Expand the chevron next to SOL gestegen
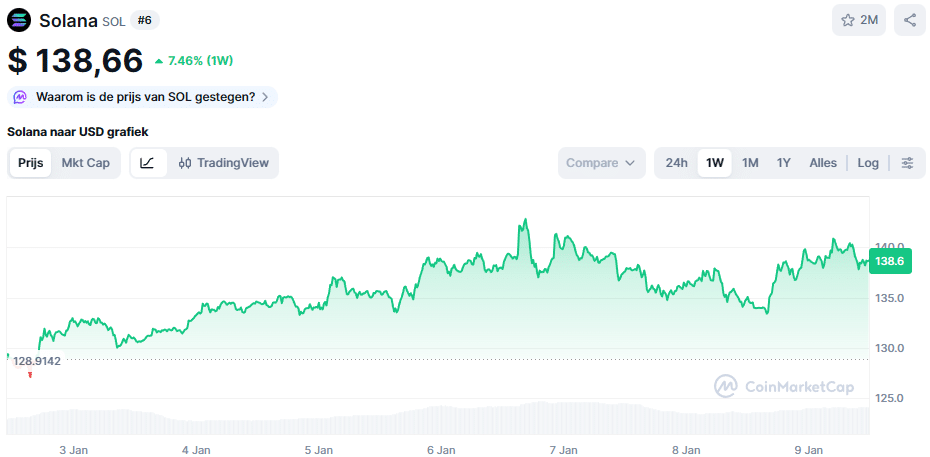Viewport: 930px width, 457px height. coord(265,97)
